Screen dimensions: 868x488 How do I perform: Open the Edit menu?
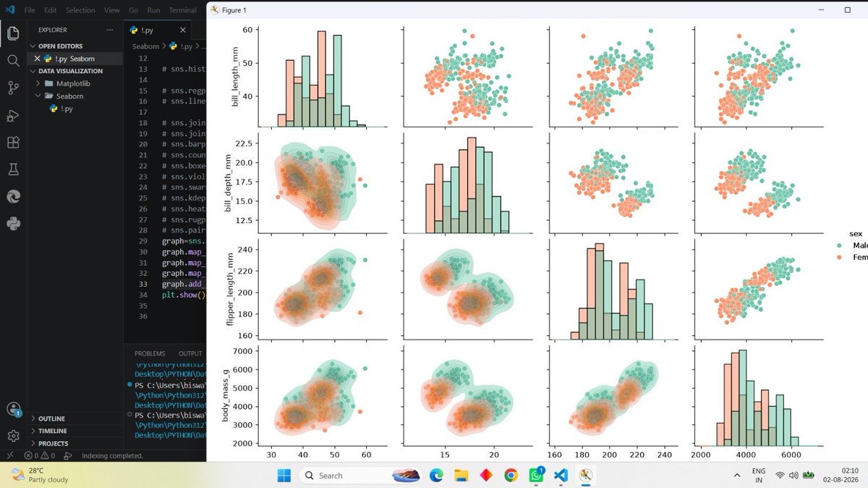pos(50,10)
